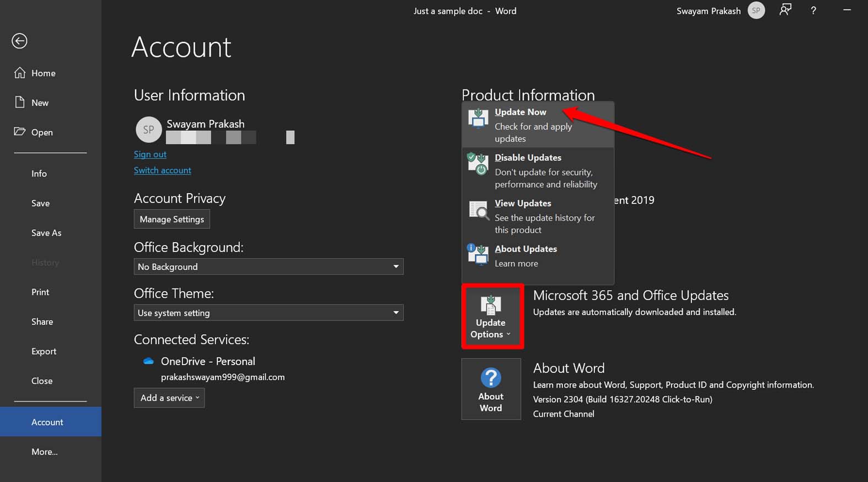868x482 pixels.
Task: Click the Open folder icon in sidebar
Action: pyautogui.click(x=20, y=132)
